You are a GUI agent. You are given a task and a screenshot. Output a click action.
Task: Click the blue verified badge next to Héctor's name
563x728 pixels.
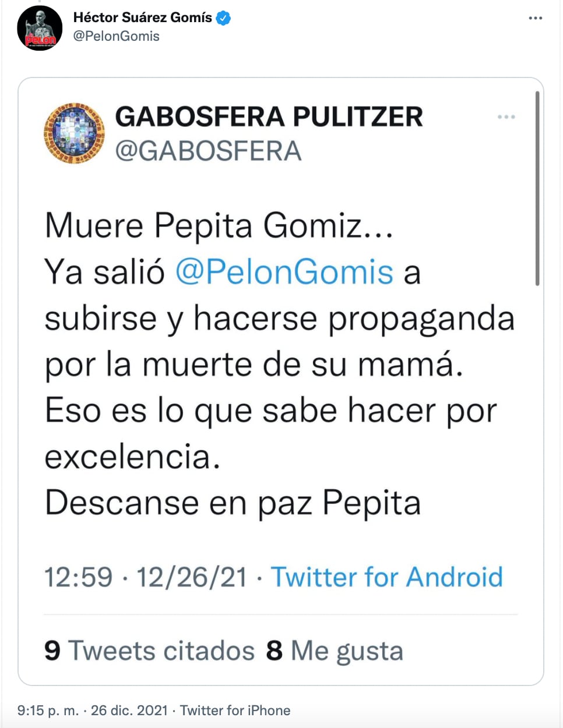223,17
